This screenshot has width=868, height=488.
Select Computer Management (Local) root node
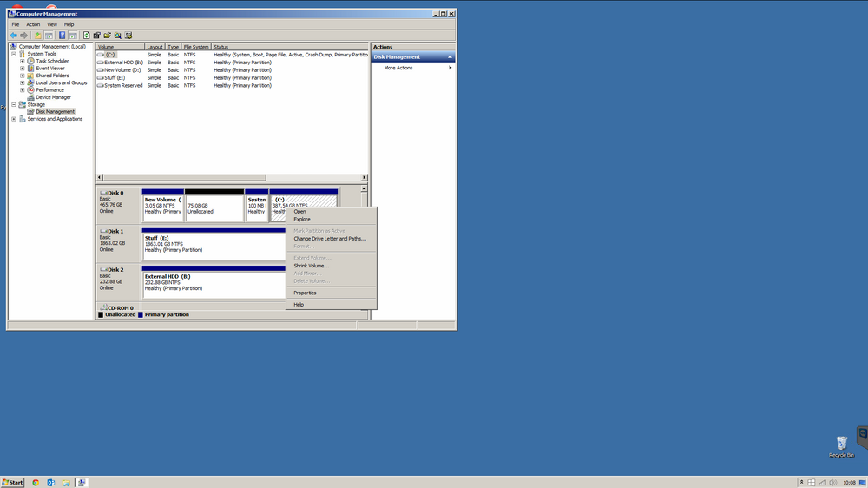pyautogui.click(x=52, y=47)
